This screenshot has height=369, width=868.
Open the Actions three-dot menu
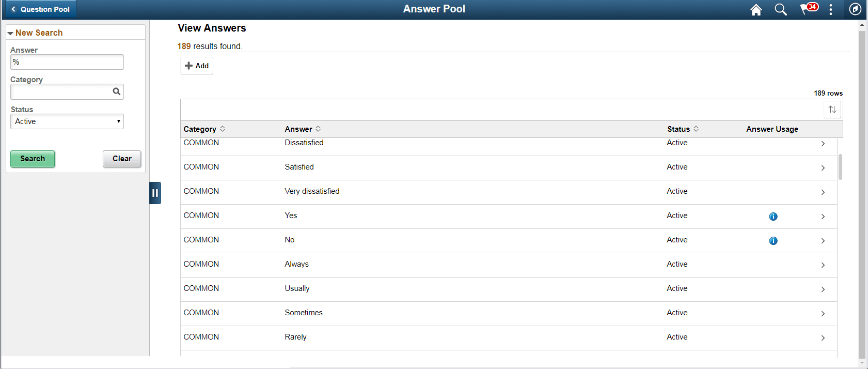click(x=831, y=9)
